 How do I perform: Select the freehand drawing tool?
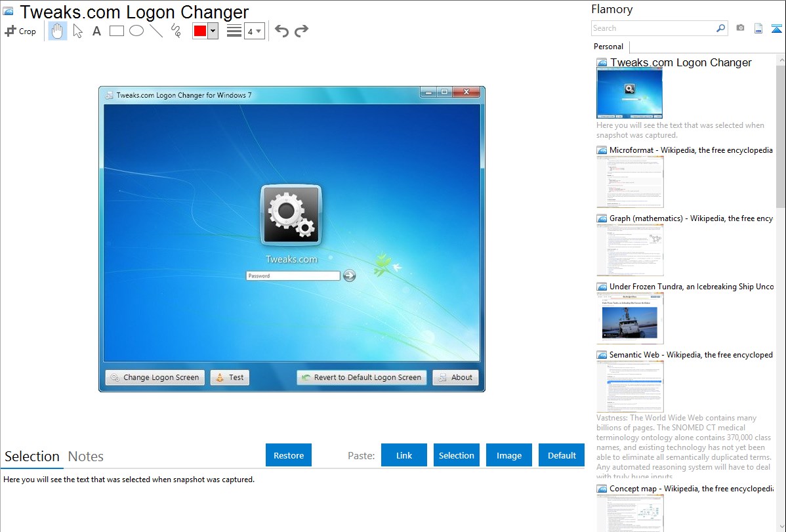[x=176, y=31]
